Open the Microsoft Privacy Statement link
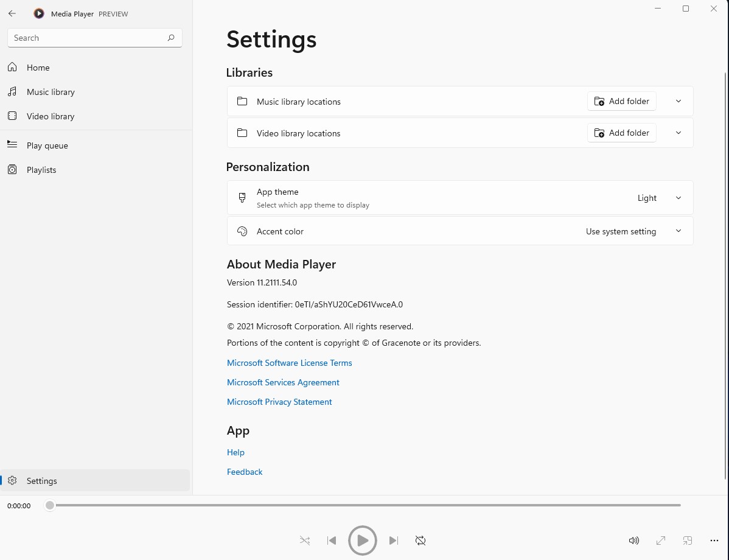The image size is (729, 560). coord(279,402)
